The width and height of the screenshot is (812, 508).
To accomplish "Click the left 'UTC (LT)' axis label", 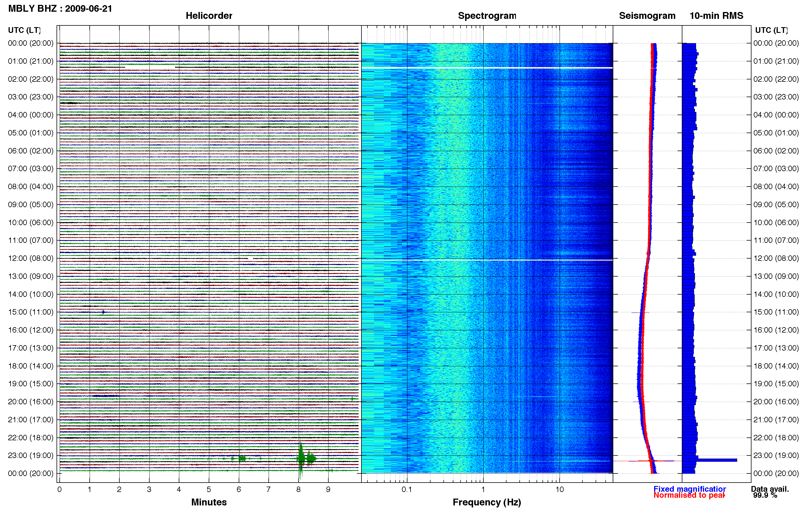I will pos(25,30).
